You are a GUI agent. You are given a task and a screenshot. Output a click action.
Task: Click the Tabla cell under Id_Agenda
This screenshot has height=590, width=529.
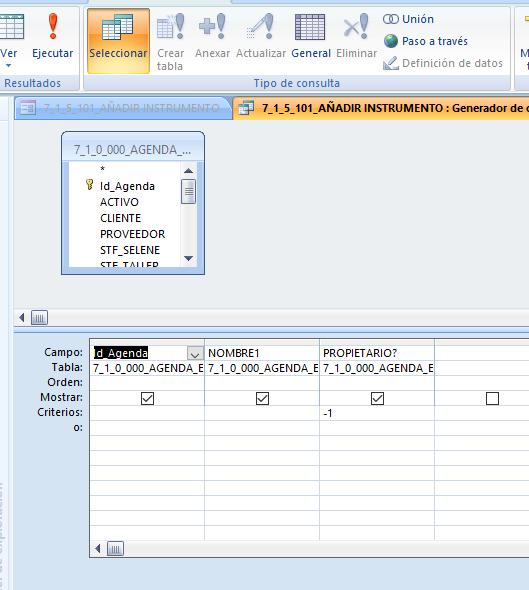pyautogui.click(x=147, y=368)
